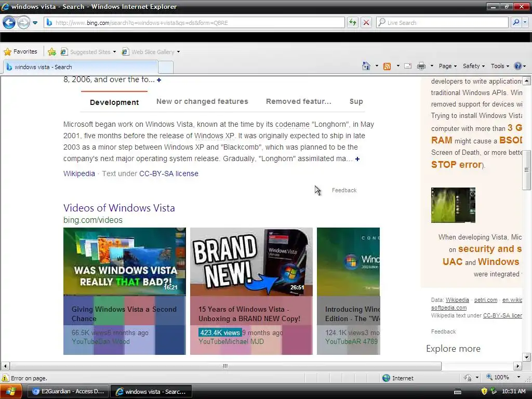Click the Home icon in command bar
The width and height of the screenshot is (532, 399).
[366, 66]
